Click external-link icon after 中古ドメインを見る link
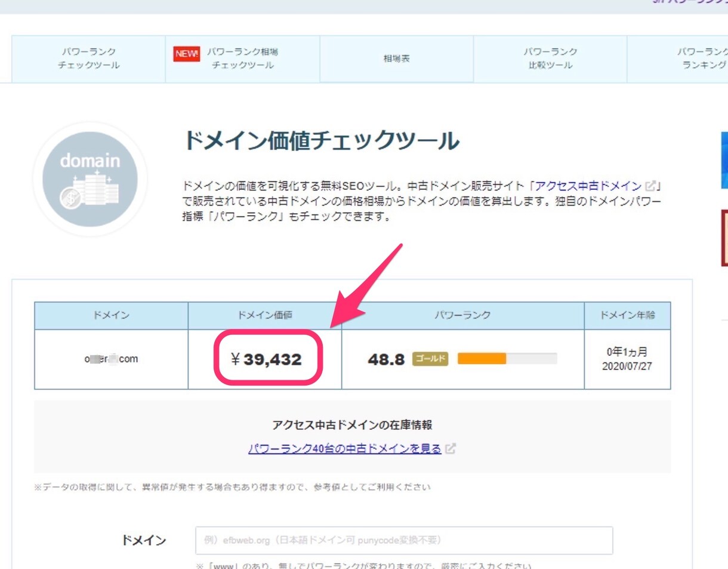Viewport: 728px width, 569px height. click(x=451, y=448)
